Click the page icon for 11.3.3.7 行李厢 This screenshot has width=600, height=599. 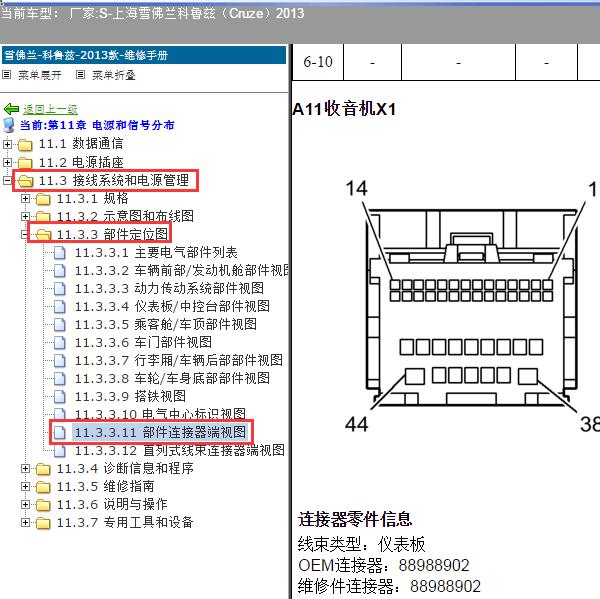click(x=59, y=361)
